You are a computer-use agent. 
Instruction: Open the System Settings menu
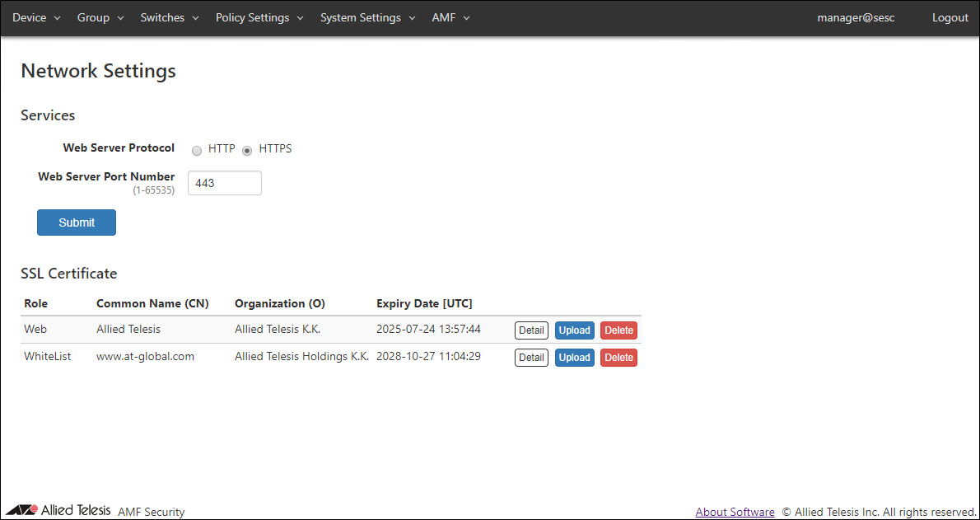pos(367,17)
